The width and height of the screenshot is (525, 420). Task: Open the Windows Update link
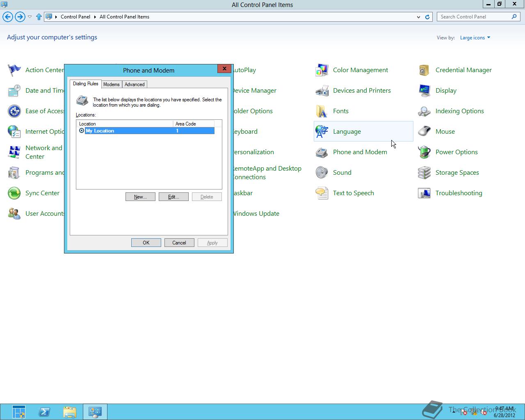click(x=256, y=214)
